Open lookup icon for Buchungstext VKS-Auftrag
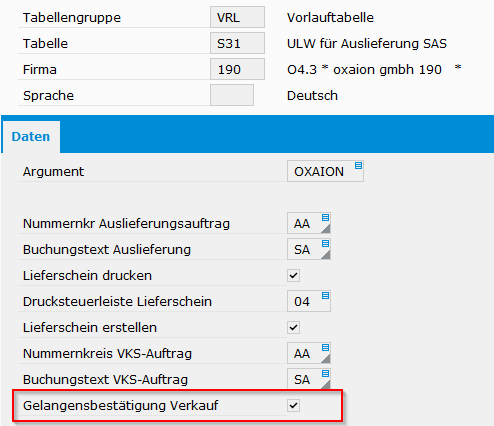The height and width of the screenshot is (426, 494). coord(325,374)
